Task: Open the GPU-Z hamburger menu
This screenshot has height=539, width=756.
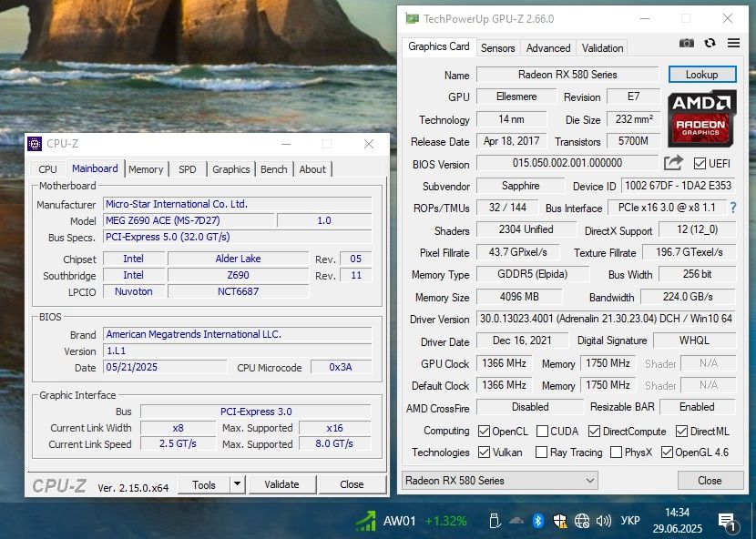Action: click(x=733, y=43)
